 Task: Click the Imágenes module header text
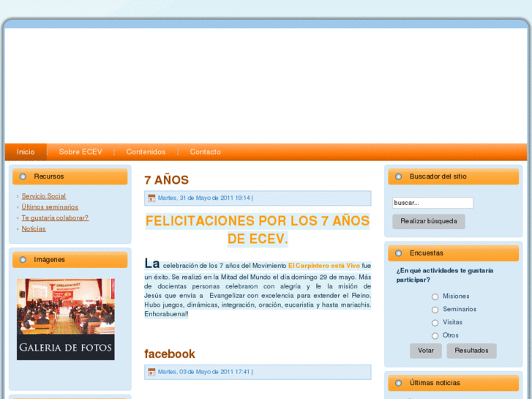point(49,260)
